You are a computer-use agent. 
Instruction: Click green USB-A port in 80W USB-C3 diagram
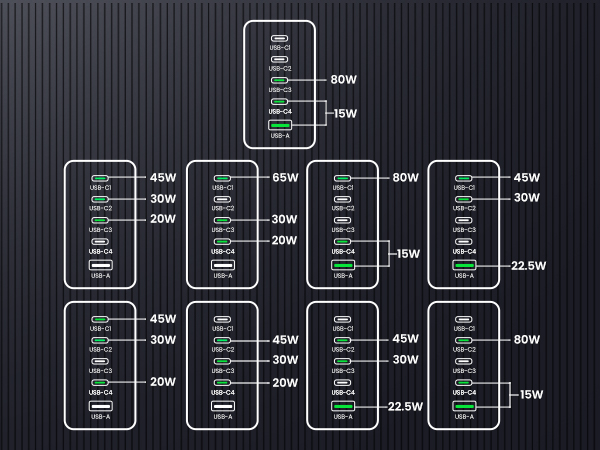[280, 125]
